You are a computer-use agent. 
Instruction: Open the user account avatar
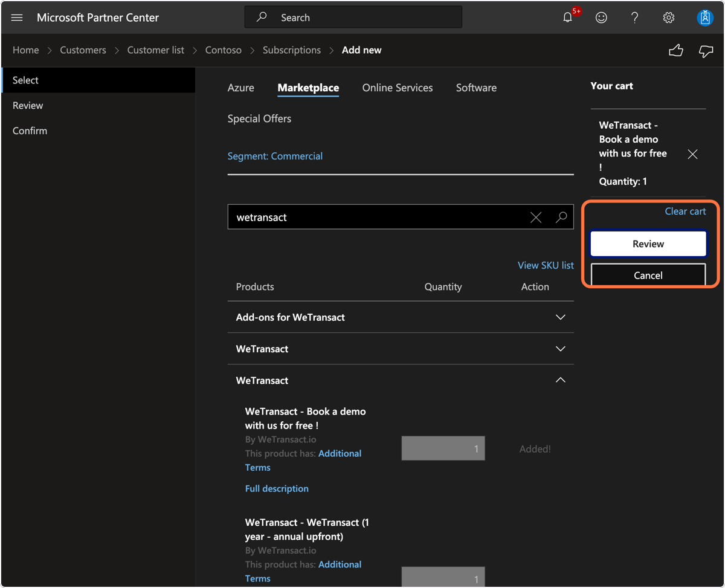705,18
